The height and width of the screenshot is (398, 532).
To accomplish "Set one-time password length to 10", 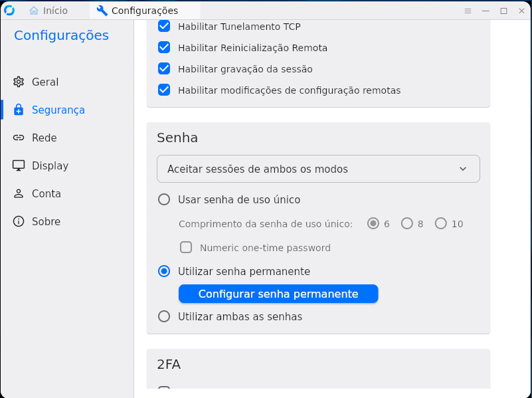I will [440, 224].
